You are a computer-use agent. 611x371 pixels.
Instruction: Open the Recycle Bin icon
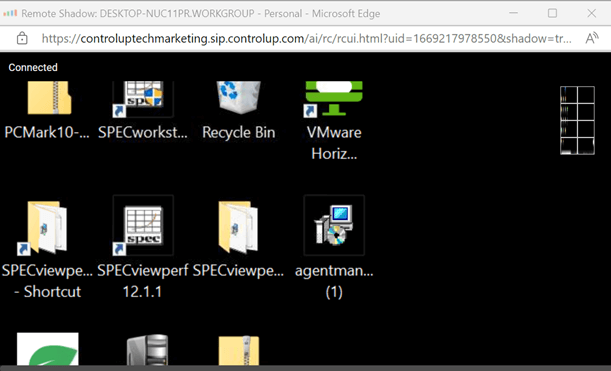(238, 97)
